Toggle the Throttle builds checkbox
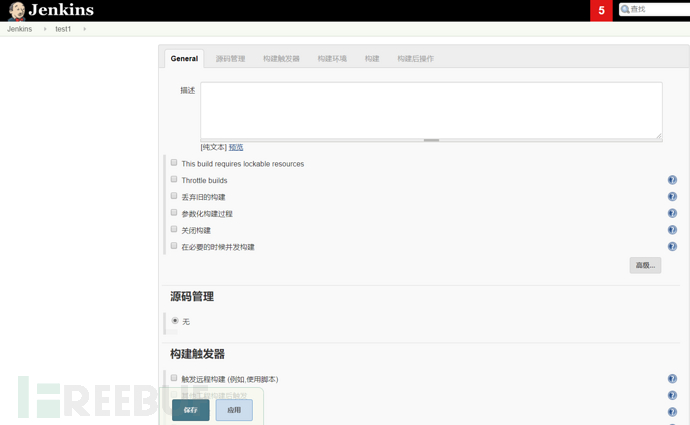Image resolution: width=690 pixels, height=425 pixels. (x=174, y=180)
